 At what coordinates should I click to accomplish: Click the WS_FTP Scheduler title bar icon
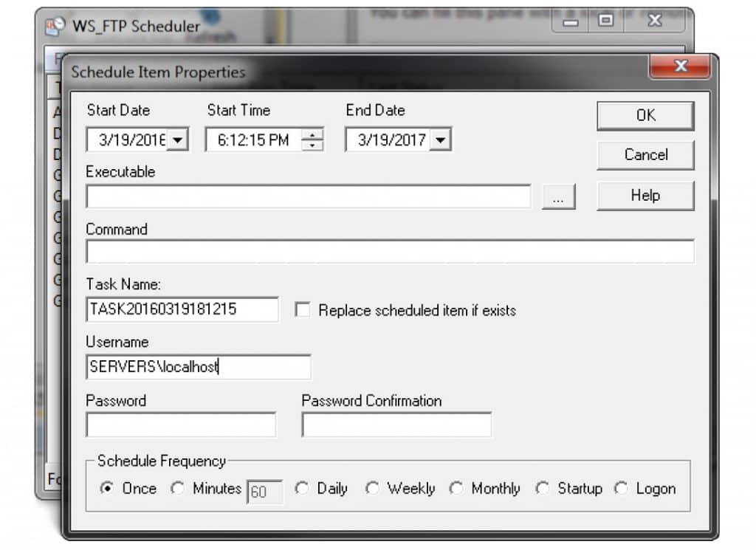click(x=55, y=26)
